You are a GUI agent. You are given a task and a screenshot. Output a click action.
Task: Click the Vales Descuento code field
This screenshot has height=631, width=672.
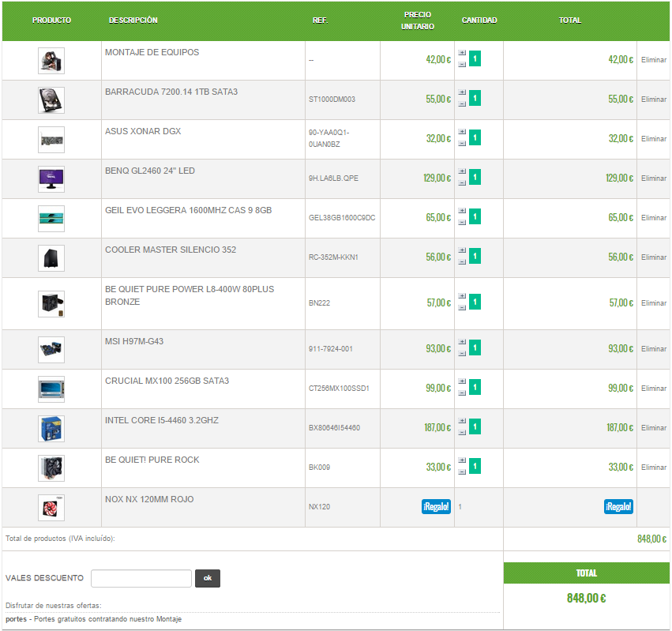pos(141,578)
